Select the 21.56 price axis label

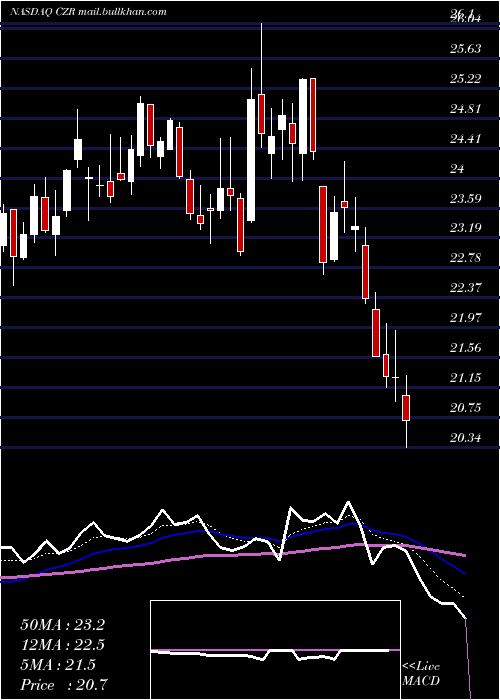[x=466, y=348]
